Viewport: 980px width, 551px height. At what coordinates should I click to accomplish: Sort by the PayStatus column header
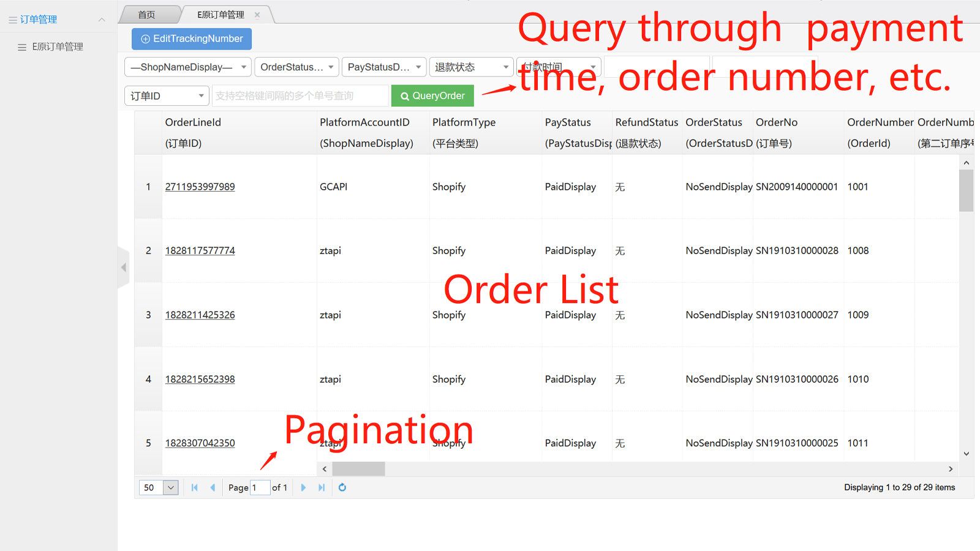(577, 133)
